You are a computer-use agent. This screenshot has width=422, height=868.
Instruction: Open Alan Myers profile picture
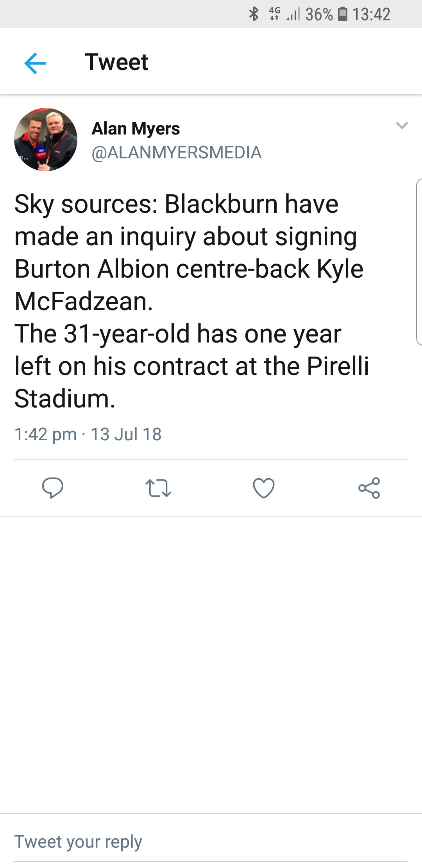[46, 140]
